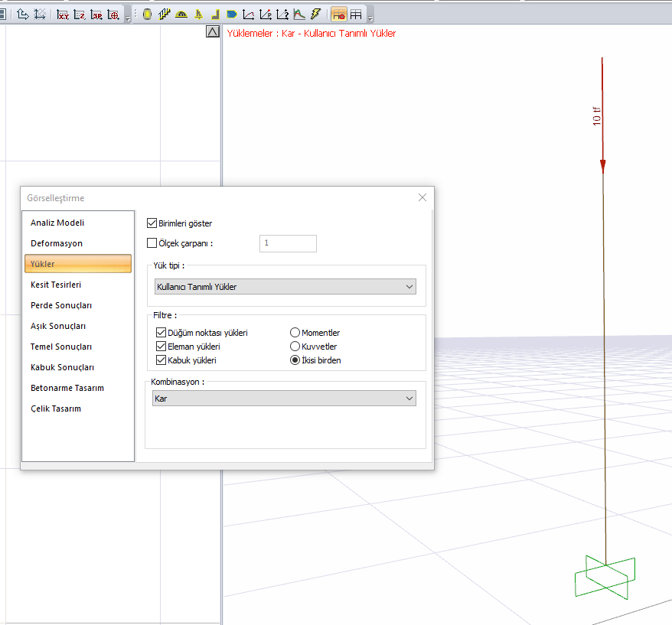Click the yellow dome icon
This screenshot has width=672, height=625.
tap(181, 15)
